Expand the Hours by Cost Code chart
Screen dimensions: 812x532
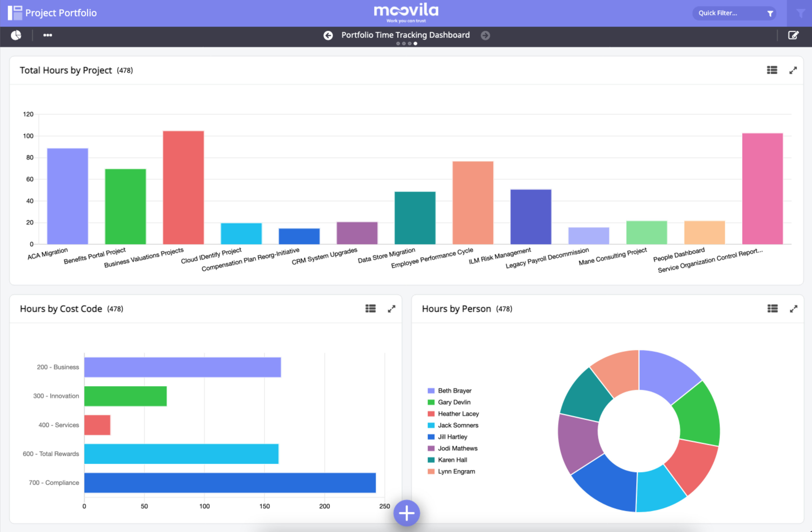pos(391,309)
